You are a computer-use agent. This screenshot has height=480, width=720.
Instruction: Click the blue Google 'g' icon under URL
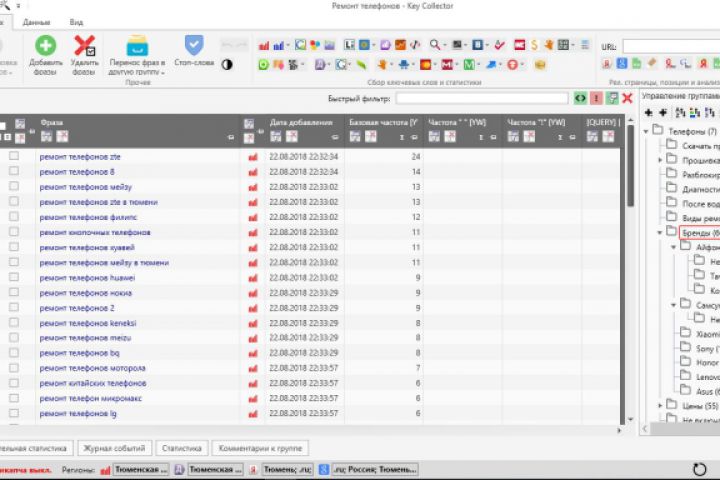[622, 64]
